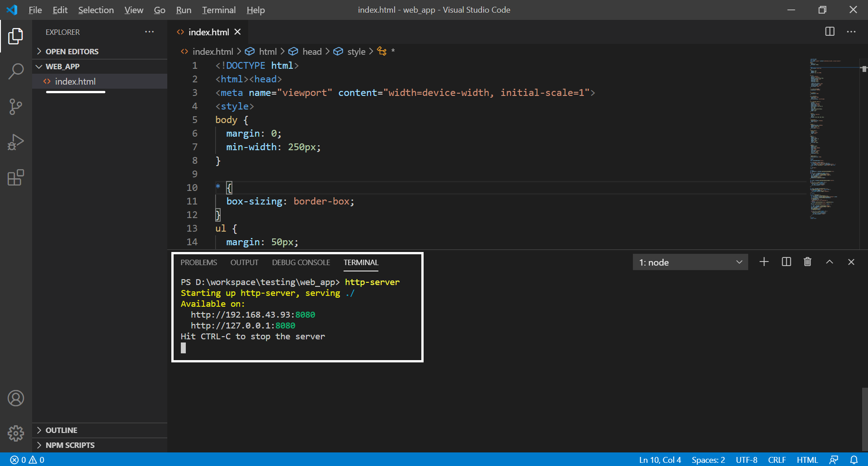Close the terminal panel
The height and width of the screenshot is (466, 868).
click(x=851, y=262)
